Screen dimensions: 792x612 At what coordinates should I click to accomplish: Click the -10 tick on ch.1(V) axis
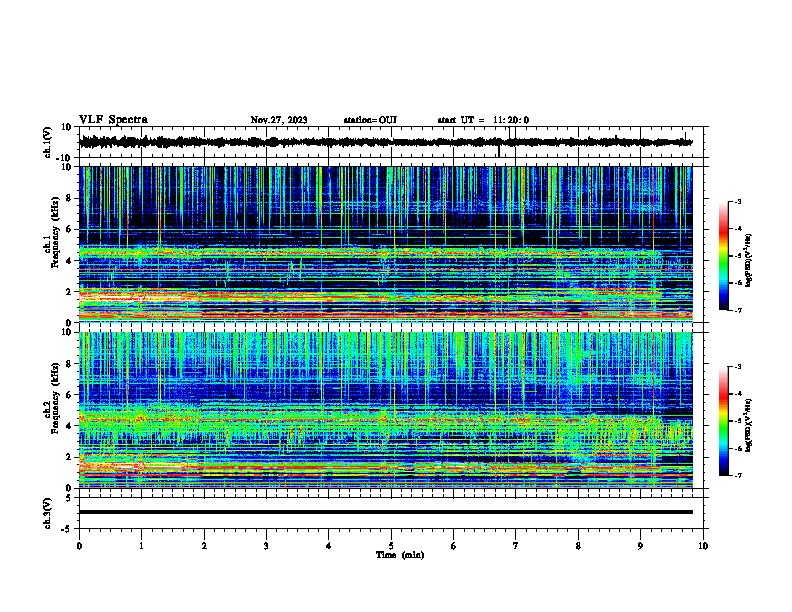click(x=65, y=158)
